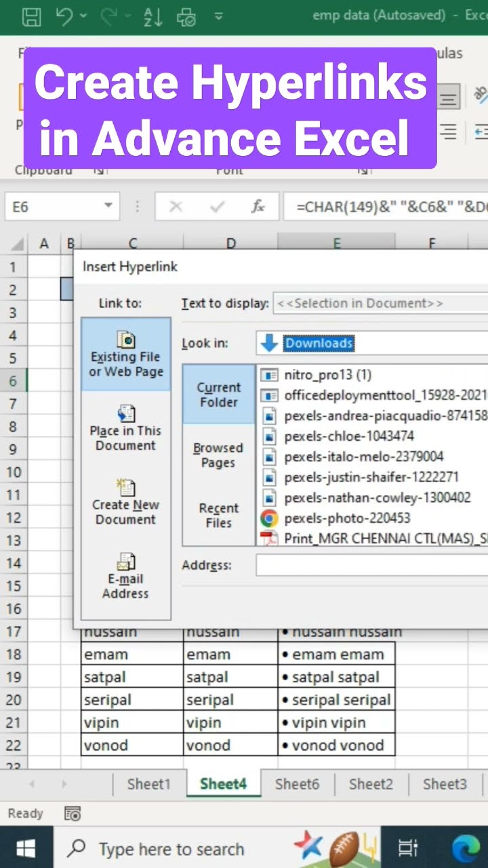The image size is (488, 868).
Task: Switch to Sheet4 tab
Action: tap(223, 785)
